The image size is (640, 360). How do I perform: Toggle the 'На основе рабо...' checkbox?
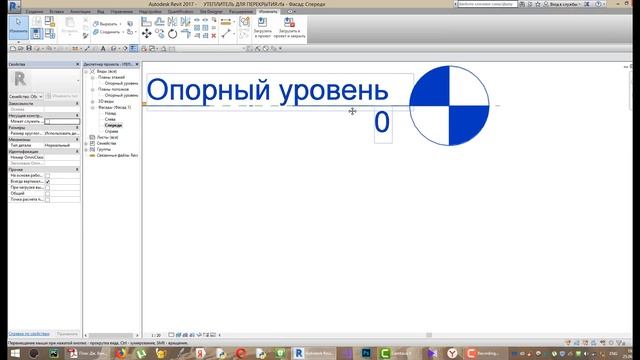[x=47, y=176]
